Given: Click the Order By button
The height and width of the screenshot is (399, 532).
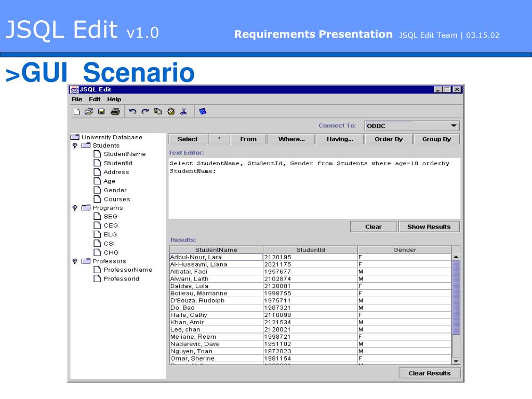Looking at the screenshot, I should (389, 139).
